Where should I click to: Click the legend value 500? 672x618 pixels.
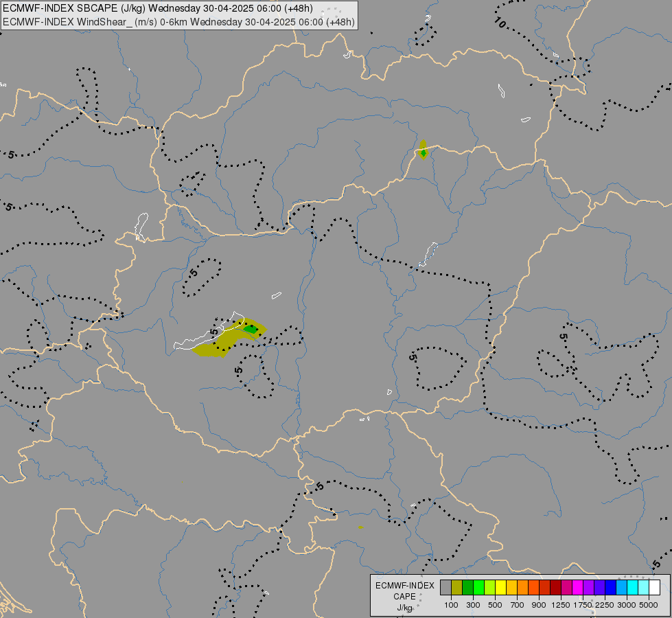495,605
